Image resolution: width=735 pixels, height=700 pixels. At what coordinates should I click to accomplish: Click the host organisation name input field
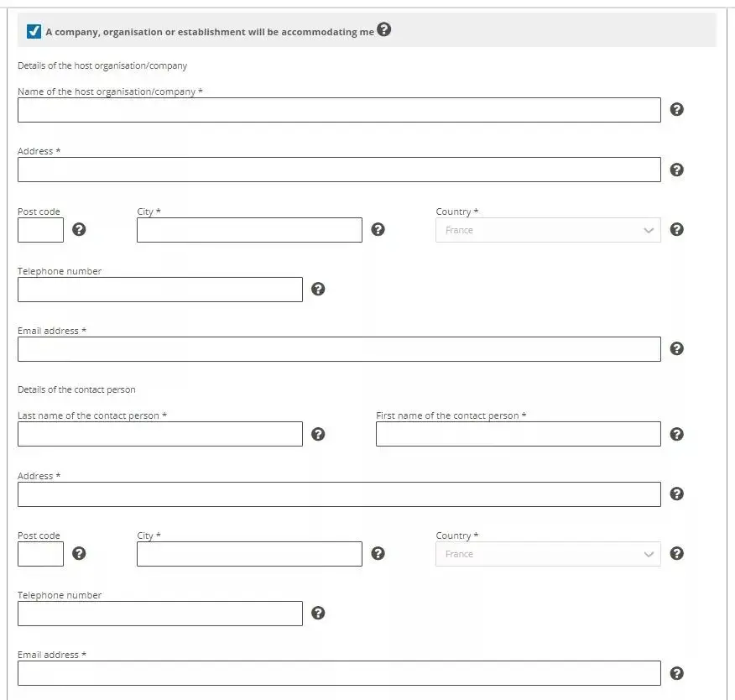(339, 110)
